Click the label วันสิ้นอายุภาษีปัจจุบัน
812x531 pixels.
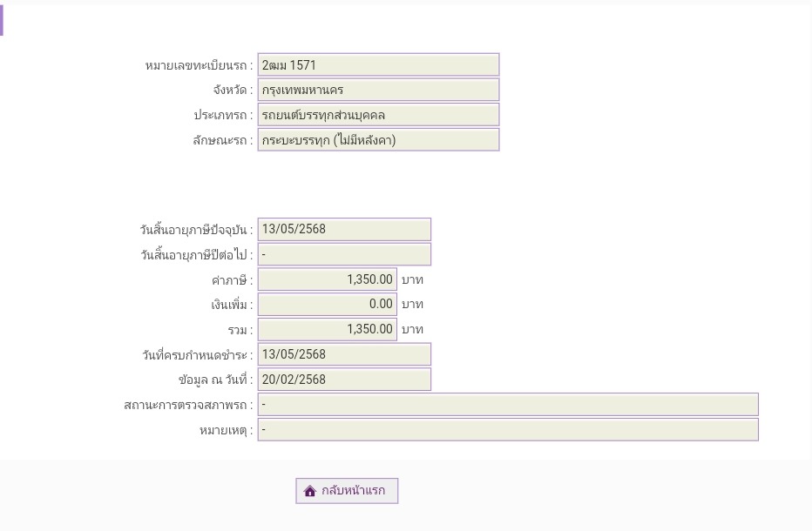point(196,230)
